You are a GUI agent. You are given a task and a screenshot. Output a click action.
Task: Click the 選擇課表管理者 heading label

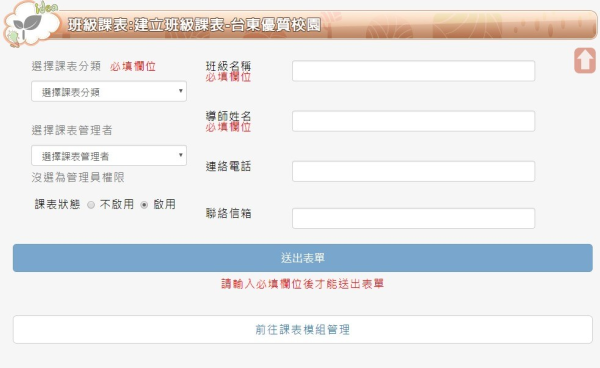[x=72, y=130]
